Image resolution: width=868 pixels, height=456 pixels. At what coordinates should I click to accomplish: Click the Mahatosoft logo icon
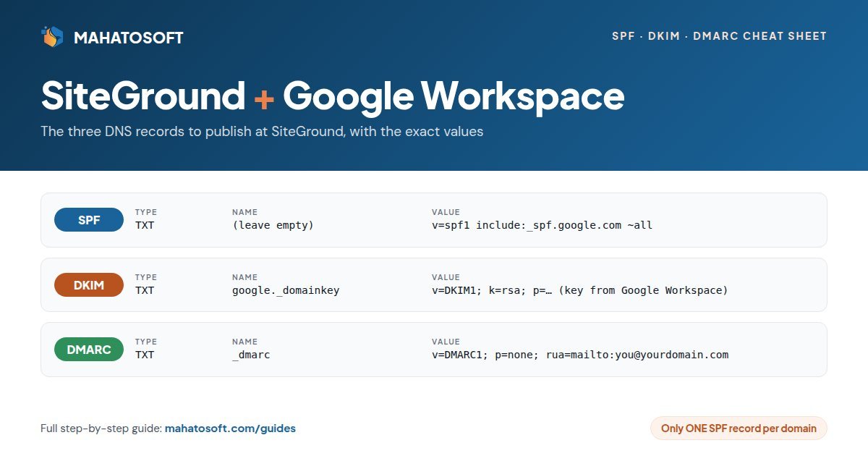click(x=53, y=37)
